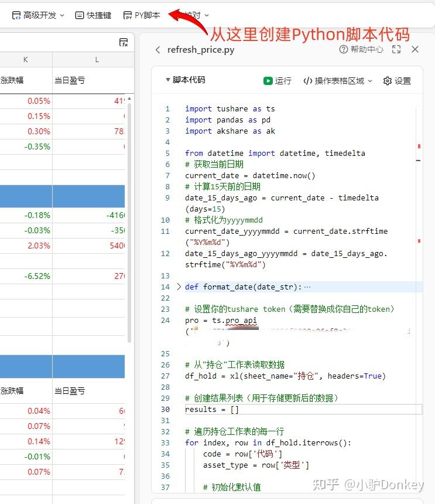Click line number 14 in gutter

point(165,287)
